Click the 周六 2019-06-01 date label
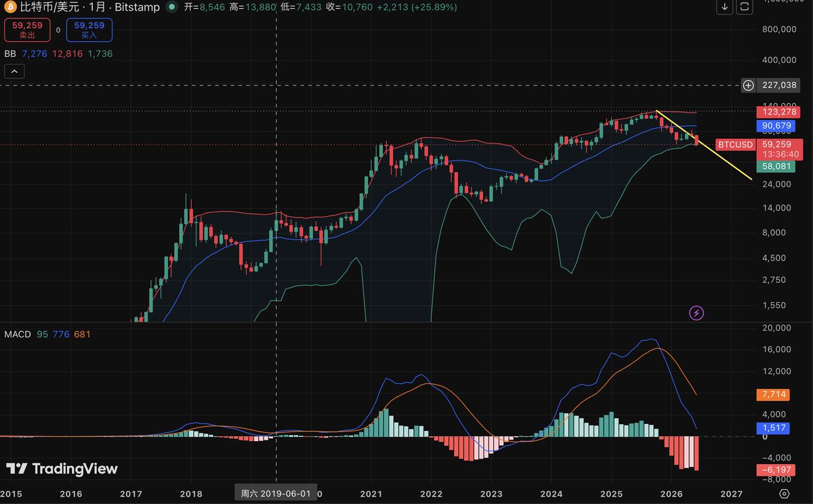Image resolution: width=813 pixels, height=504 pixels. pos(276,494)
